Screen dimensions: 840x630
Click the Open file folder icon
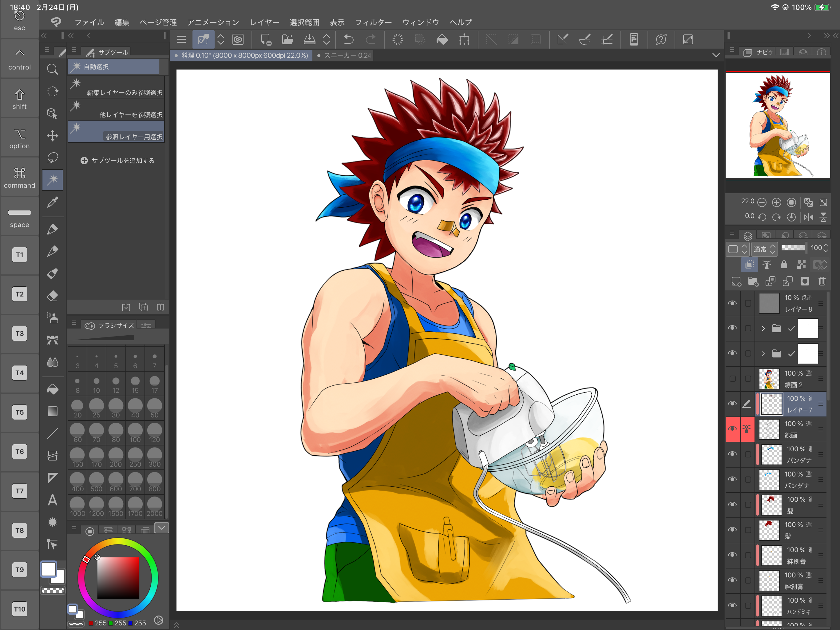(x=287, y=39)
